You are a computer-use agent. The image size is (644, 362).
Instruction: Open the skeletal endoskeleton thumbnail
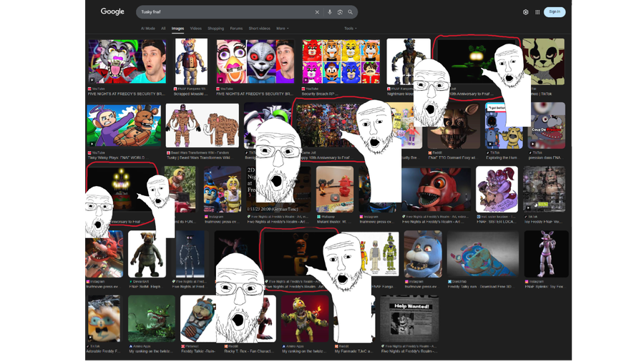(x=190, y=254)
